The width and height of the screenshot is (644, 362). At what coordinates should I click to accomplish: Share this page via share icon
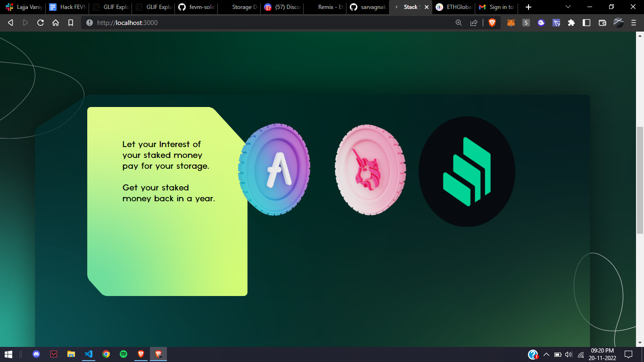(474, 23)
